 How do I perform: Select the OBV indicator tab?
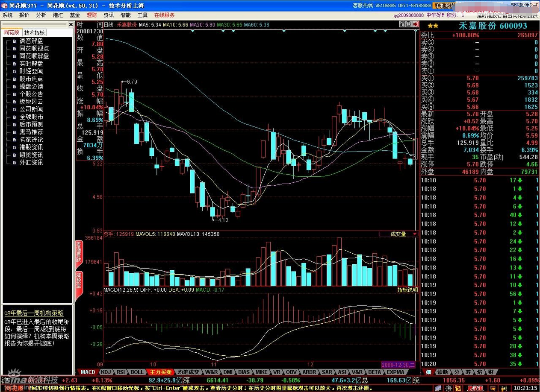(292, 372)
